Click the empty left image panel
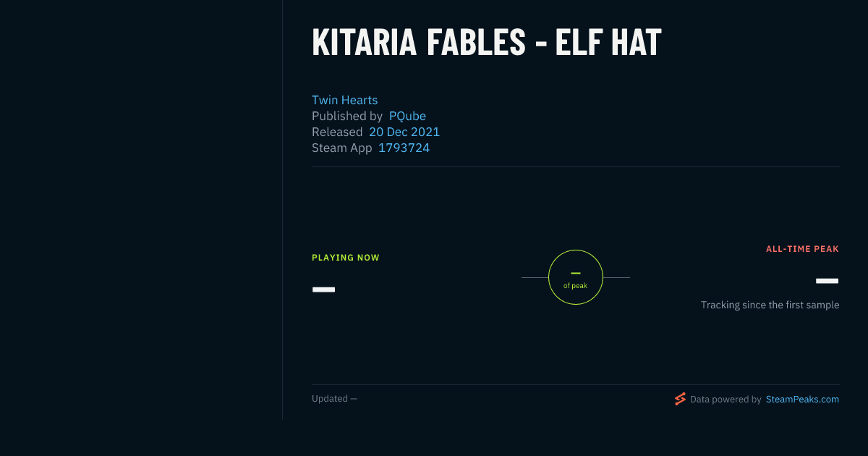The width and height of the screenshot is (868, 456). pos(141,210)
